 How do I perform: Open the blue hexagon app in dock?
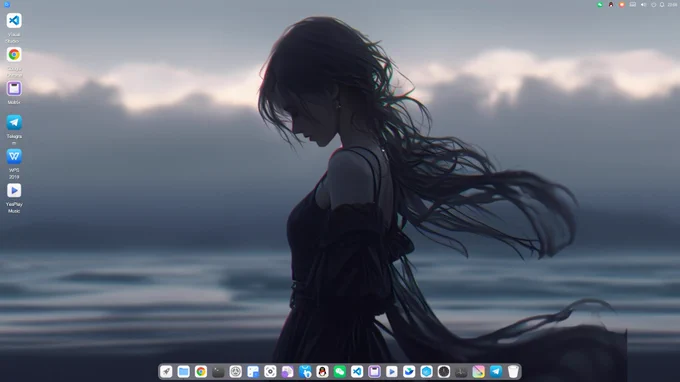(426, 372)
